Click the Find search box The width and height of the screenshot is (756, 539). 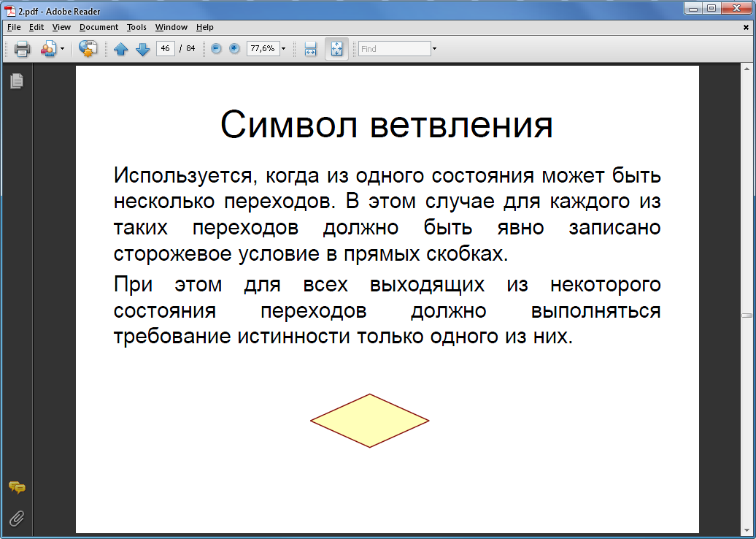(x=394, y=49)
